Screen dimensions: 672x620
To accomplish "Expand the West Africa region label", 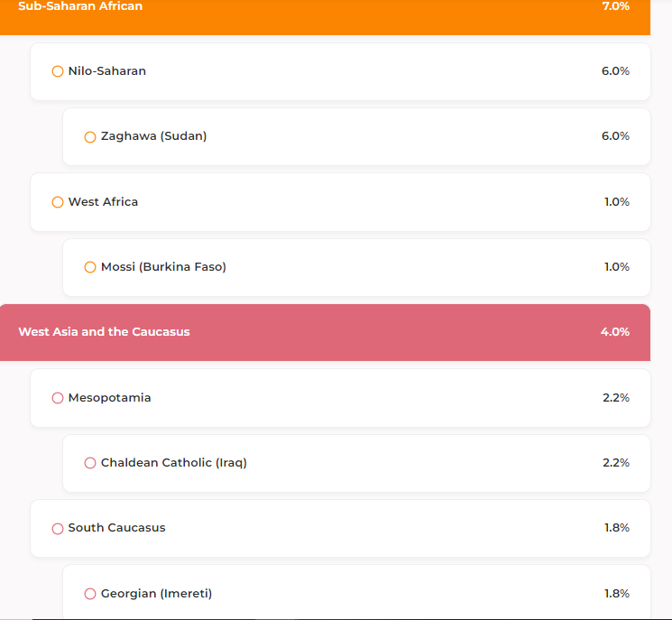I will [103, 202].
